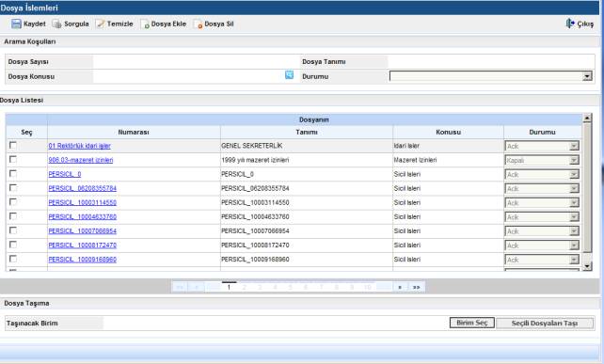Select the PERSICIL_0 row checkbox
The image size is (604, 364).
[13, 174]
